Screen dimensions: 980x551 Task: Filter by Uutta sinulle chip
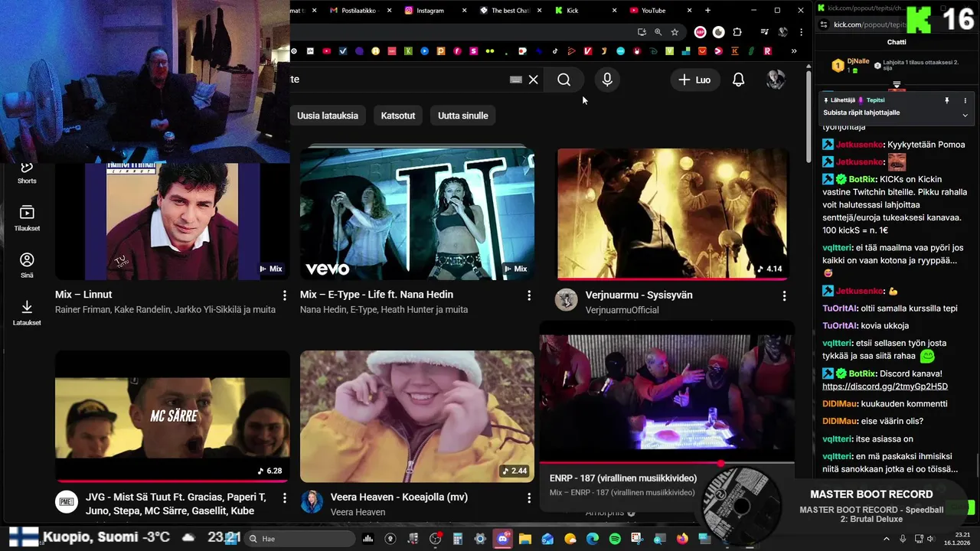tap(463, 116)
